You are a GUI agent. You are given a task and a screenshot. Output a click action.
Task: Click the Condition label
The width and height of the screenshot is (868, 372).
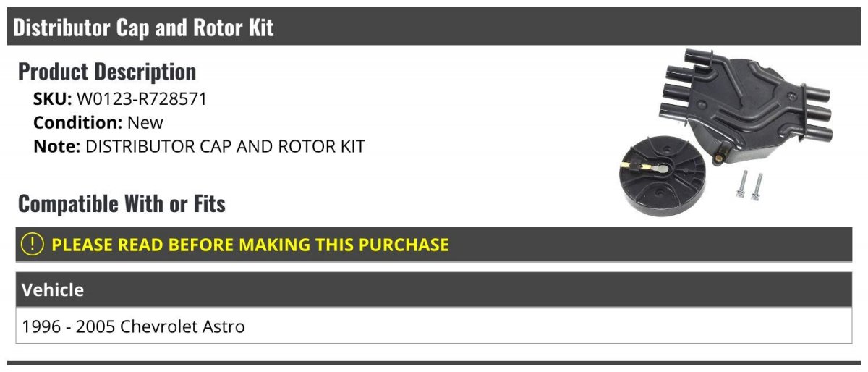coord(78,123)
